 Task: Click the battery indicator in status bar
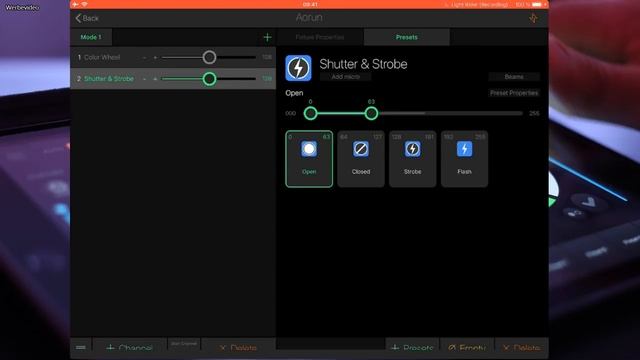[x=537, y=4]
